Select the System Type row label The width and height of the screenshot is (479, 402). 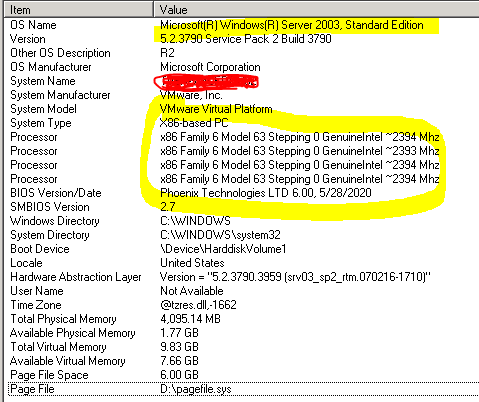pos(41,123)
